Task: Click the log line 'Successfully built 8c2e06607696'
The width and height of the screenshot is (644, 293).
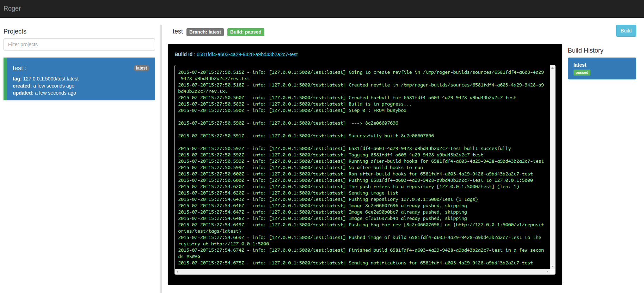Action: (306, 136)
